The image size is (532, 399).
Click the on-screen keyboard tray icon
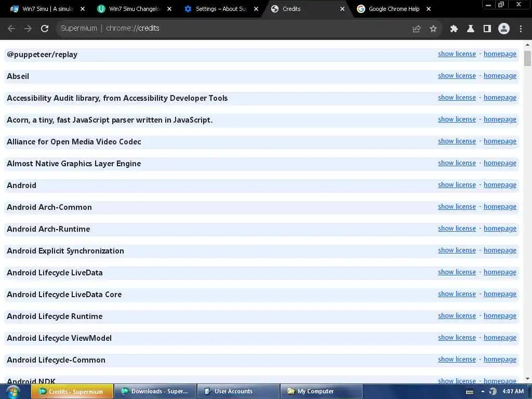470,392
